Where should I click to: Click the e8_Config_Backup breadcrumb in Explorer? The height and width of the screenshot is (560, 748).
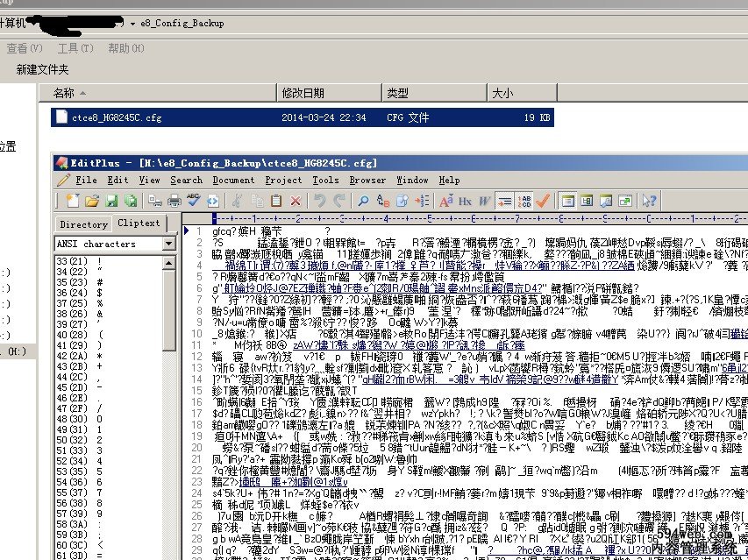point(182,24)
